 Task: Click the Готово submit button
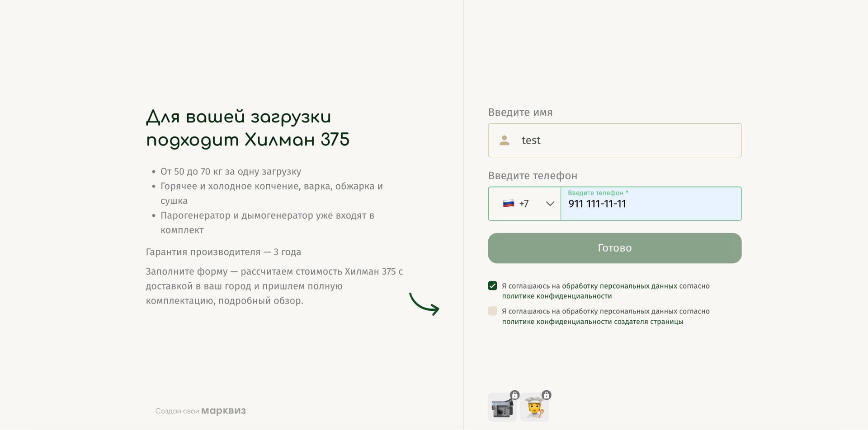614,248
